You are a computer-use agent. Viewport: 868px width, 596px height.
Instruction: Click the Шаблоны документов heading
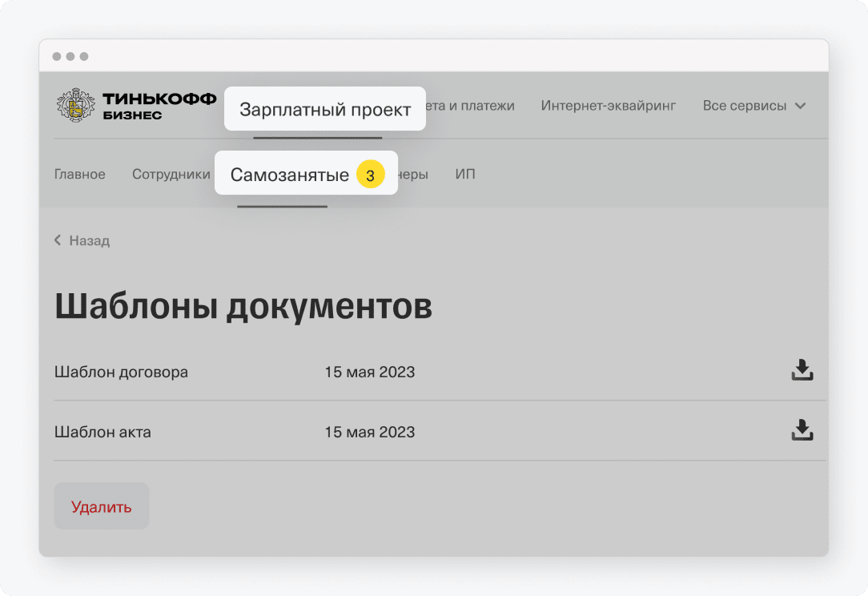243,306
